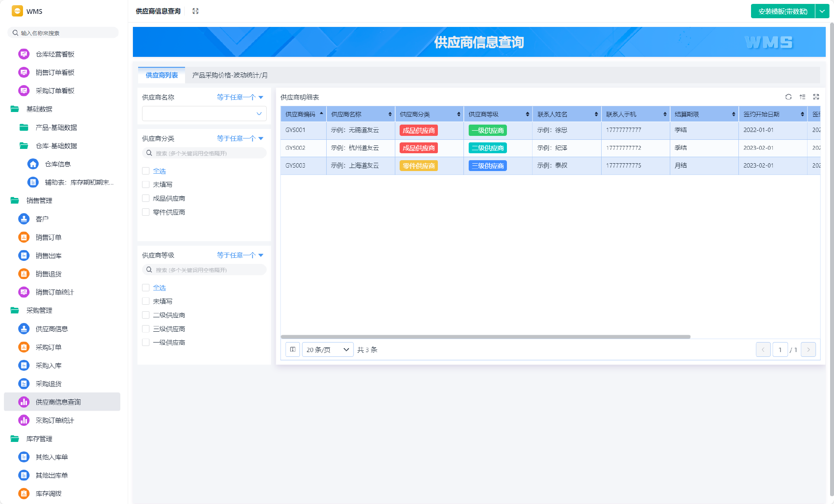Click the sort settings icon above table
This screenshot has width=834, height=504.
click(x=802, y=97)
